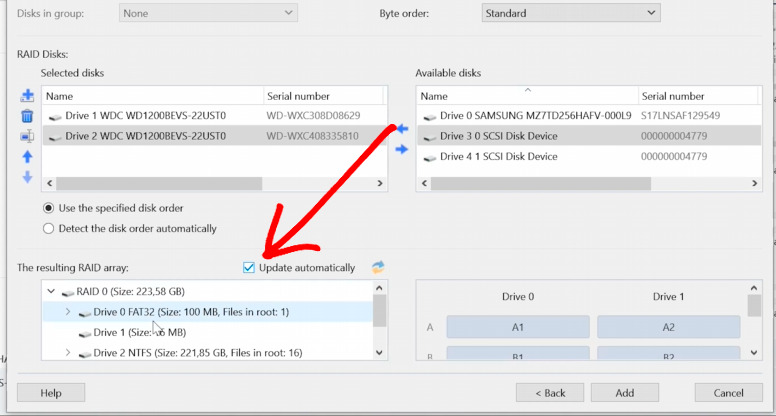
Task: Click the RAID array tree scroll down arrow
Action: coord(380,353)
